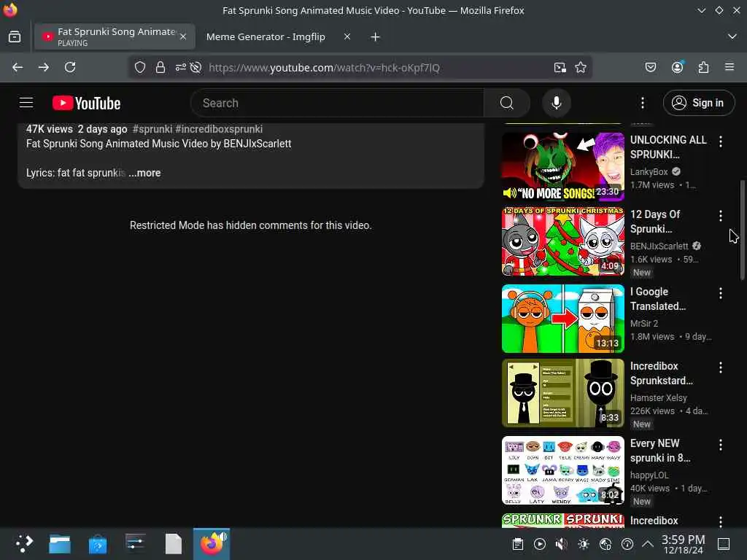
Task: Start voice search with the microphone icon
Action: coord(556,103)
